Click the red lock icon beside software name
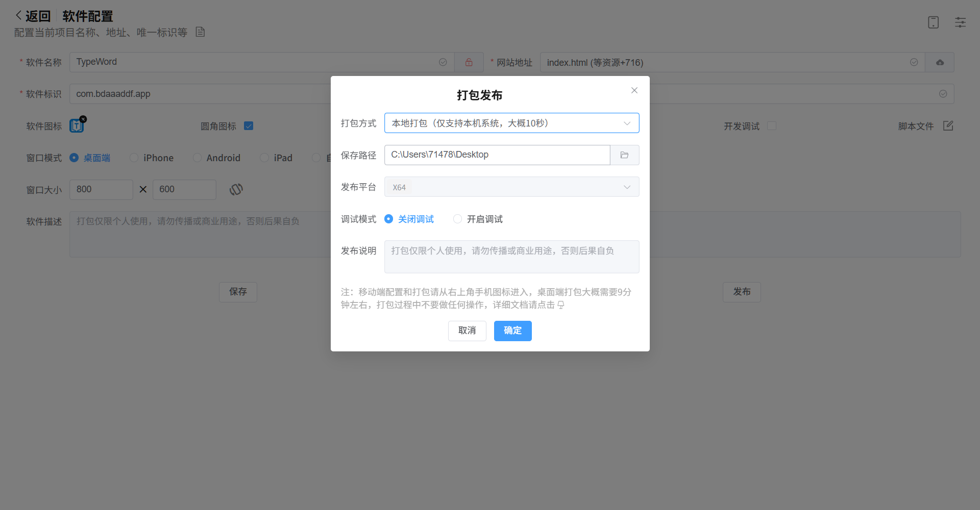980x510 pixels. (x=469, y=62)
